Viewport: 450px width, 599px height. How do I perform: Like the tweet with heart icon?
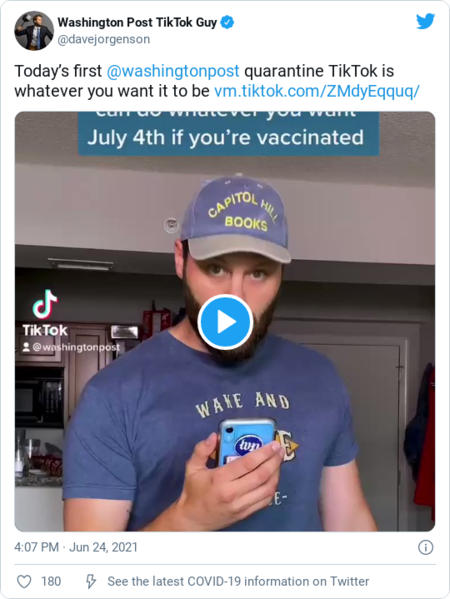click(24, 581)
